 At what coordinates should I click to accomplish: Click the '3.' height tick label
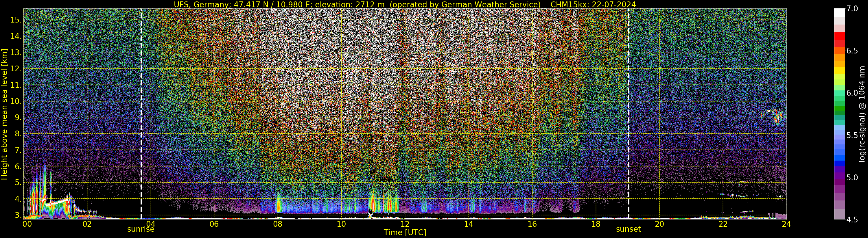pyautogui.click(x=18, y=215)
